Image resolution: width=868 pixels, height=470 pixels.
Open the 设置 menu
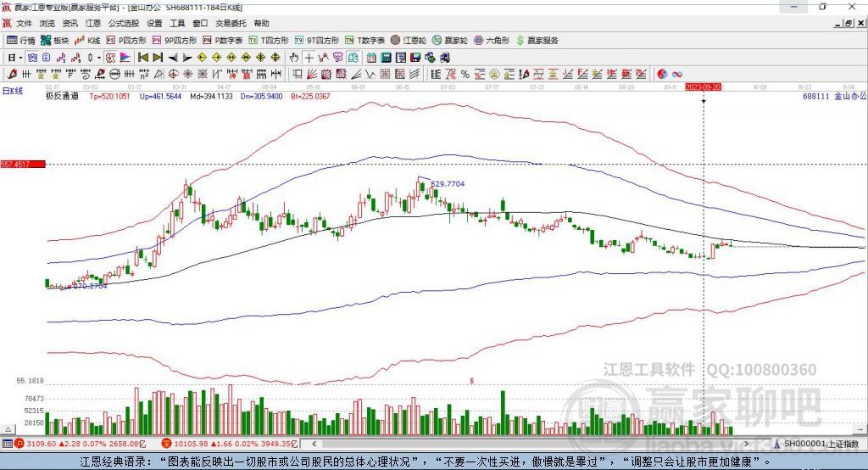pos(154,23)
